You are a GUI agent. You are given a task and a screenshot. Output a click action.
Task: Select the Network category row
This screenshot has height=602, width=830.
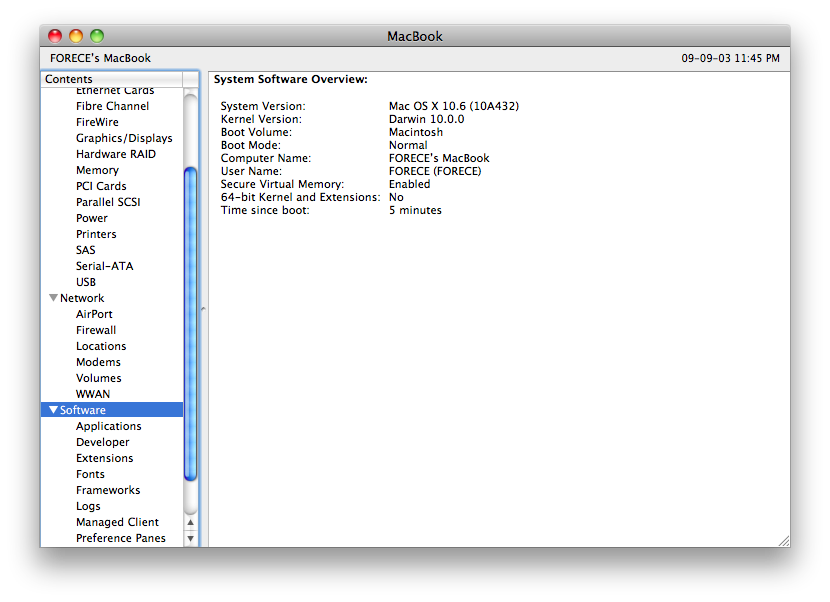pyautogui.click(x=112, y=298)
